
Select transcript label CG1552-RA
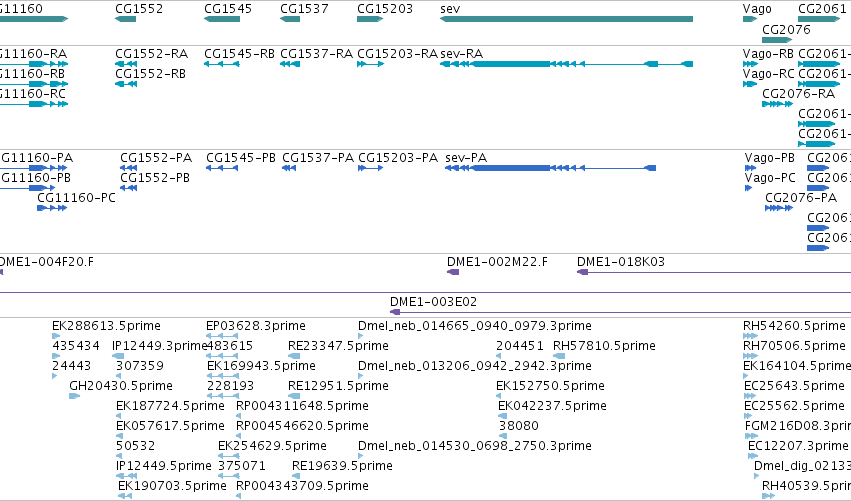151,54
